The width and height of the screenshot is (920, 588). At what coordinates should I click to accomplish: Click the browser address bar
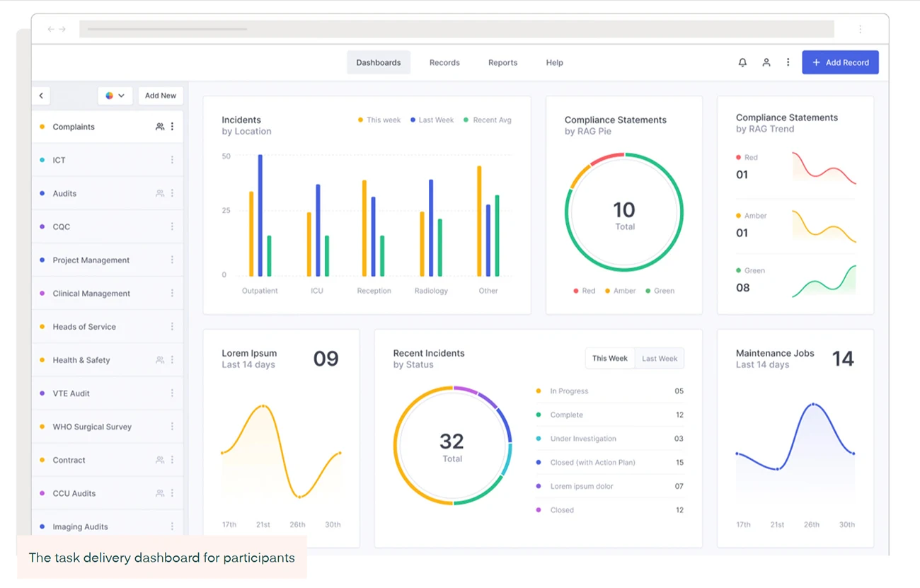pyautogui.click(x=456, y=29)
